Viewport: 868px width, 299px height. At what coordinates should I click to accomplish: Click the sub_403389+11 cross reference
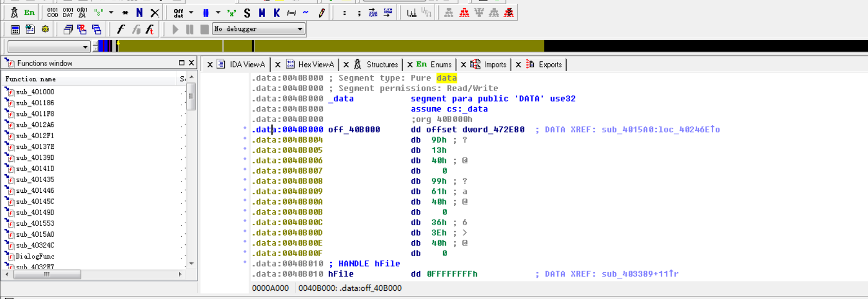[640, 274]
